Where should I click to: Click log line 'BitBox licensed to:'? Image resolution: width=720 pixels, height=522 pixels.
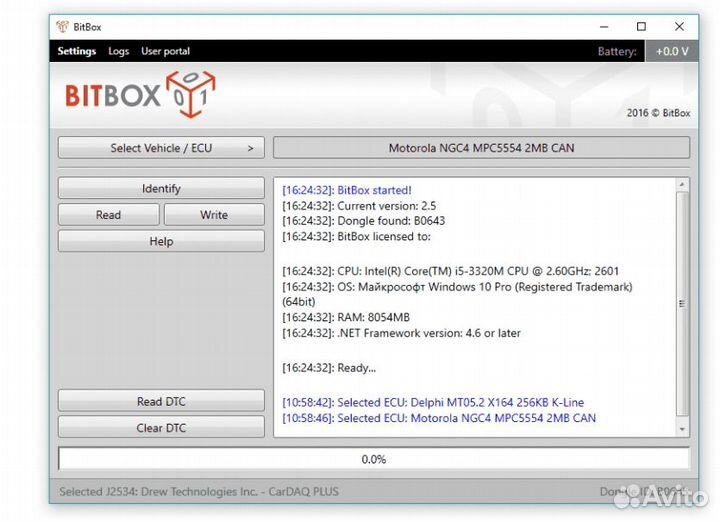tap(356, 236)
